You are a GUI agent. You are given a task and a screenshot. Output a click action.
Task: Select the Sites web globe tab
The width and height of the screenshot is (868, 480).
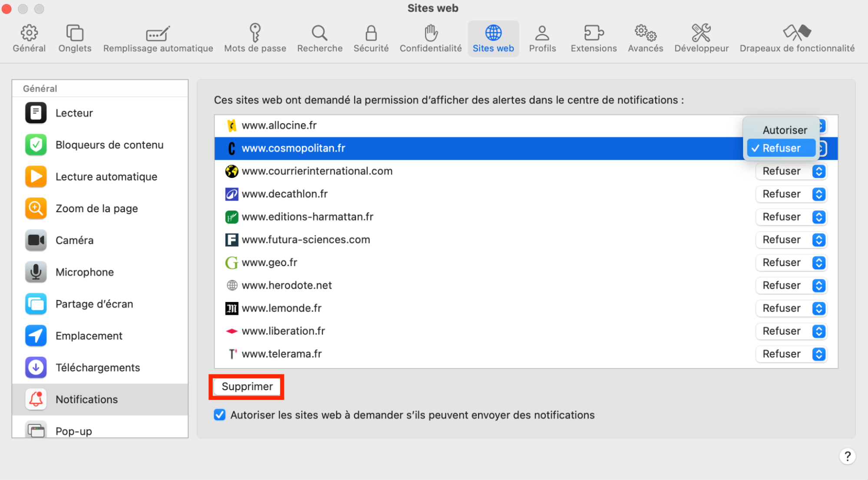(x=493, y=38)
